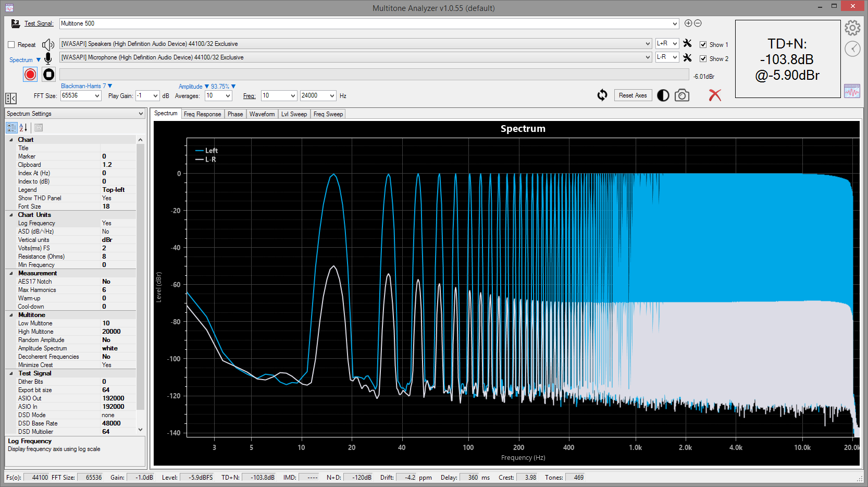The image size is (868, 487).
Task: Click the TD+N readout panel
Action: point(787,59)
